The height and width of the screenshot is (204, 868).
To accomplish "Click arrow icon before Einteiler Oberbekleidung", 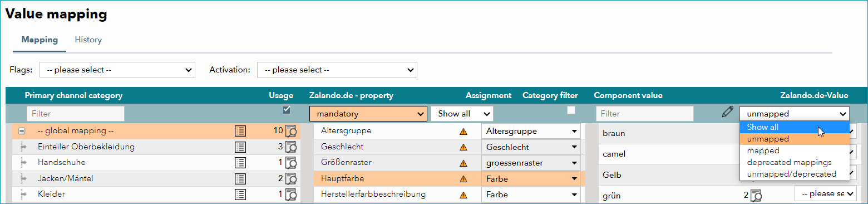I will (x=23, y=147).
